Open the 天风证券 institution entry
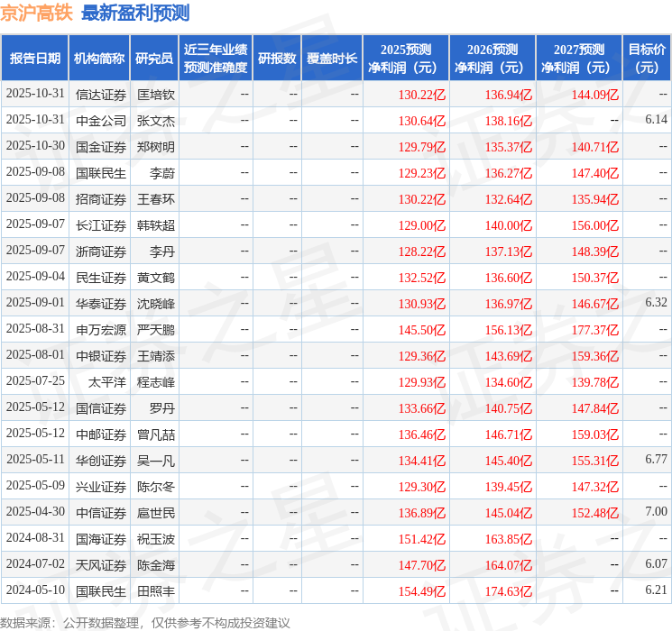Viewport: 672px width, 631px height. pos(100,565)
